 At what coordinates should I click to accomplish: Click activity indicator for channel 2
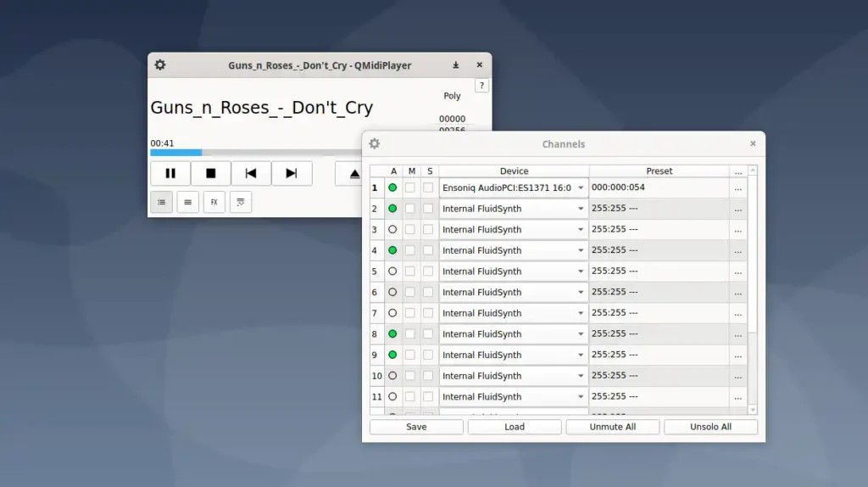click(x=392, y=209)
